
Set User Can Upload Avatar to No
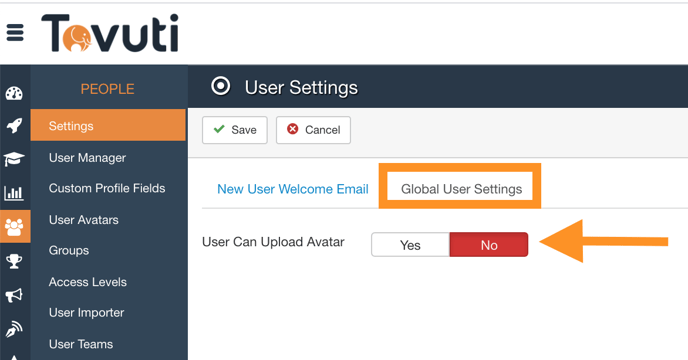point(489,245)
